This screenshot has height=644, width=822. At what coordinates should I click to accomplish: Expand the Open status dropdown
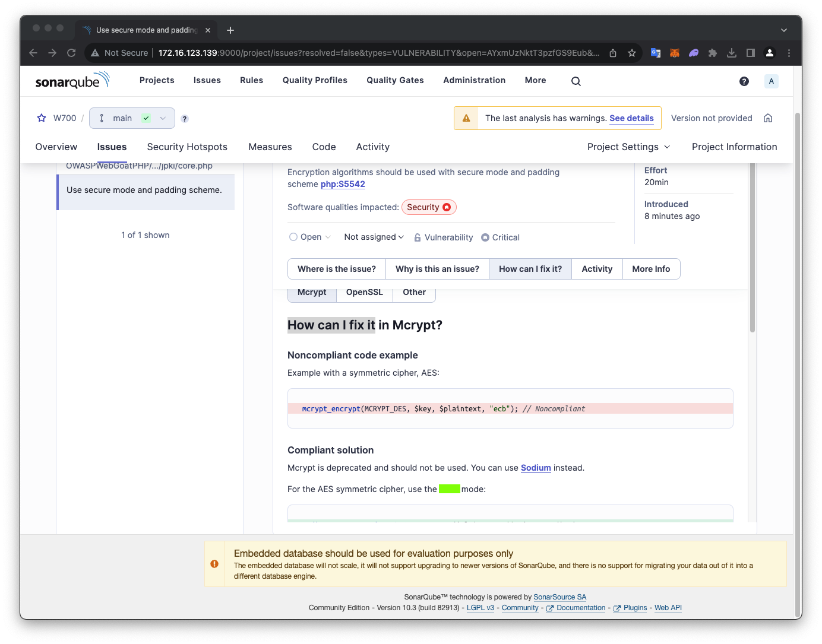(x=310, y=237)
